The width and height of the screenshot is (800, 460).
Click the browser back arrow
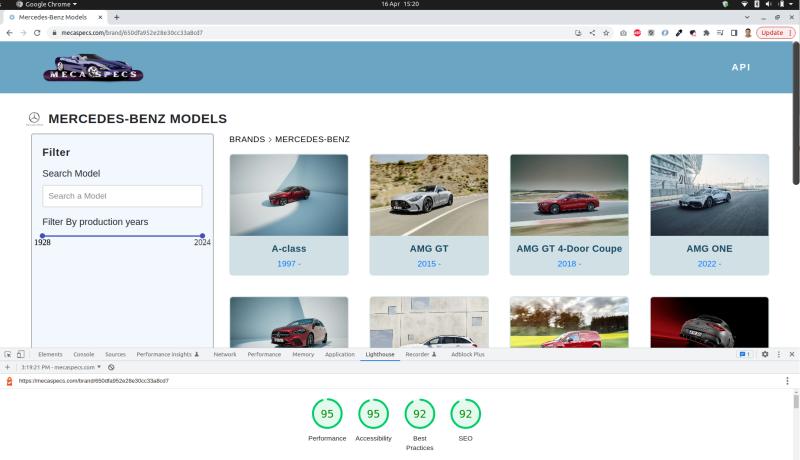coord(9,33)
